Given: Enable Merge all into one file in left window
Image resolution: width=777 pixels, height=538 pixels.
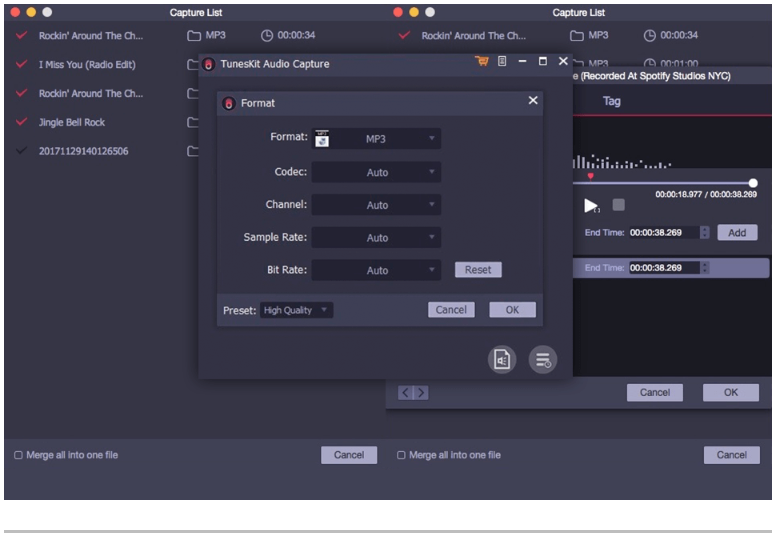Looking at the screenshot, I should (x=18, y=455).
